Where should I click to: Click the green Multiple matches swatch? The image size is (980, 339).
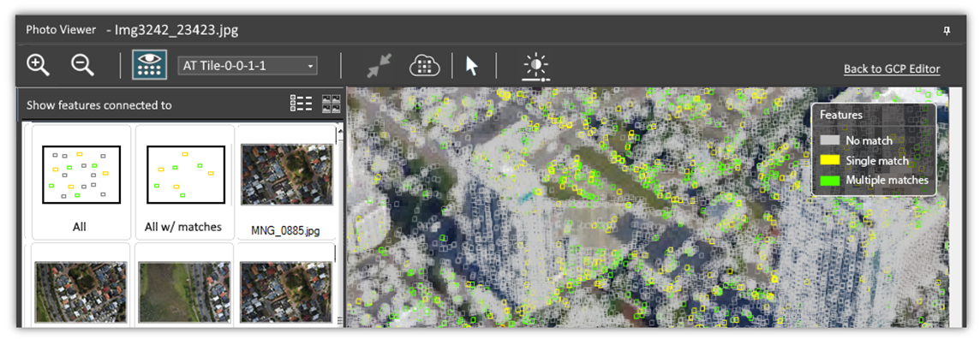click(830, 180)
